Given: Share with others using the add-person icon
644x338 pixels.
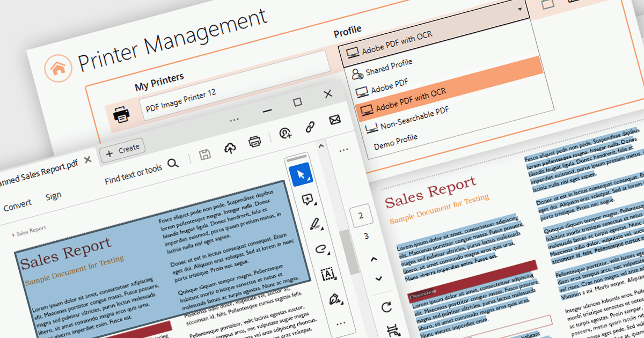Looking at the screenshot, I should (285, 134).
